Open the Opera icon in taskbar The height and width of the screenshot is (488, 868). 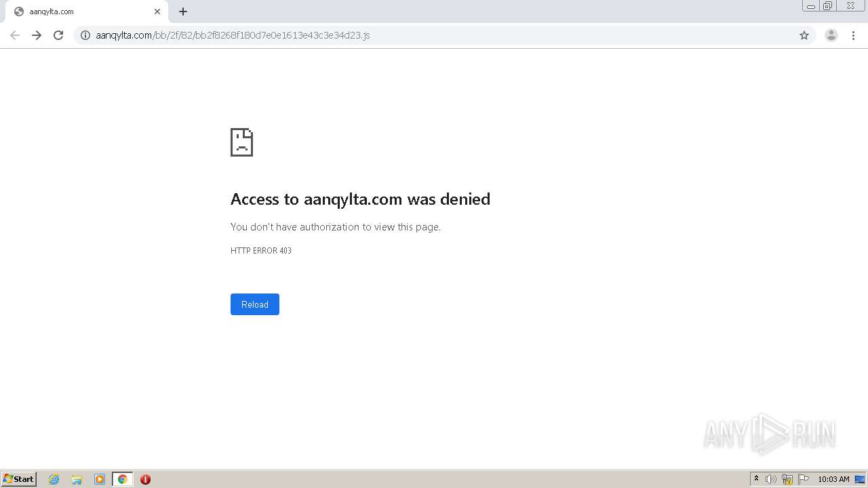coord(145,479)
